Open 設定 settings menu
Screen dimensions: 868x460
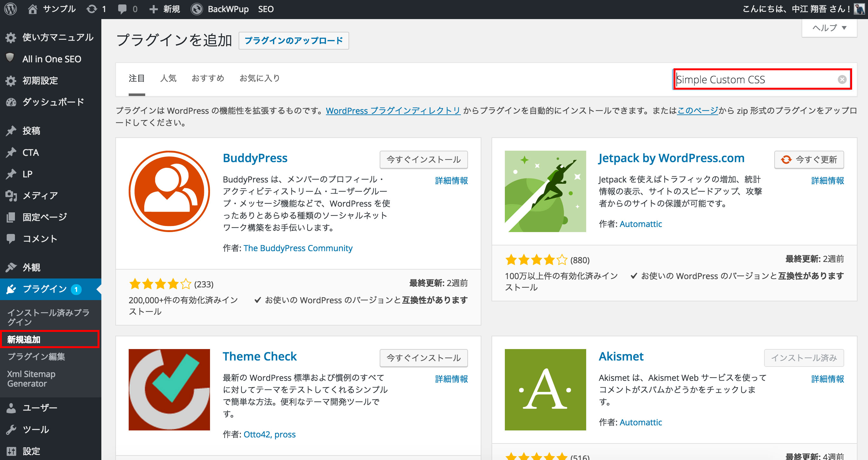point(51,451)
